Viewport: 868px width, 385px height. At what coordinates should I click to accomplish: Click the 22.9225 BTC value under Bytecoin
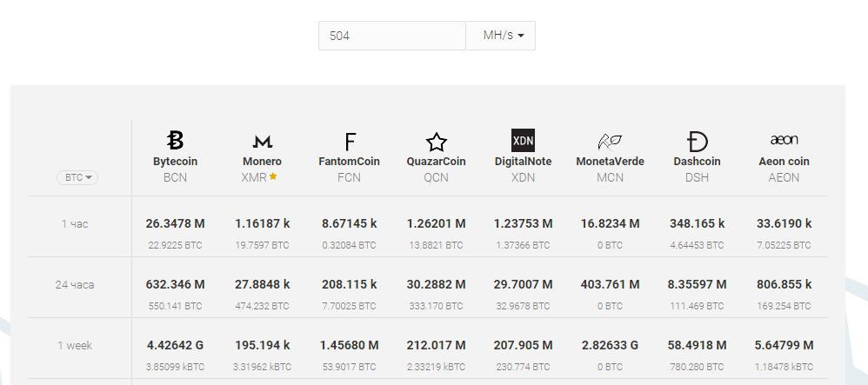pyautogui.click(x=175, y=245)
